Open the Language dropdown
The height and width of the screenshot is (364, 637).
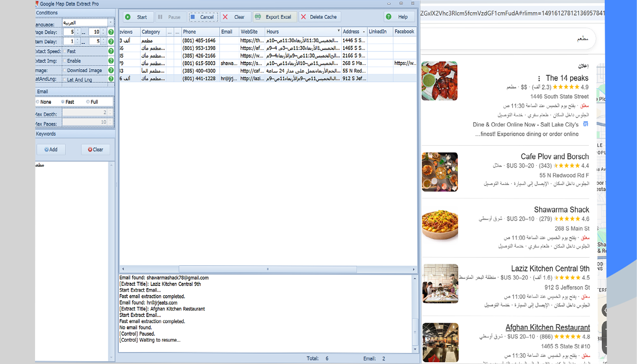pyautogui.click(x=111, y=23)
